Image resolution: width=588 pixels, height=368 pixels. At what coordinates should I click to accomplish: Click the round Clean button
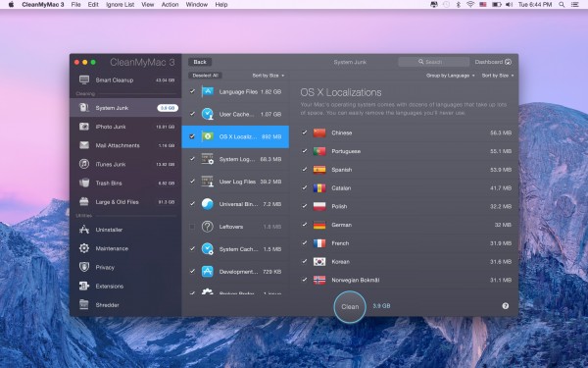tap(350, 307)
